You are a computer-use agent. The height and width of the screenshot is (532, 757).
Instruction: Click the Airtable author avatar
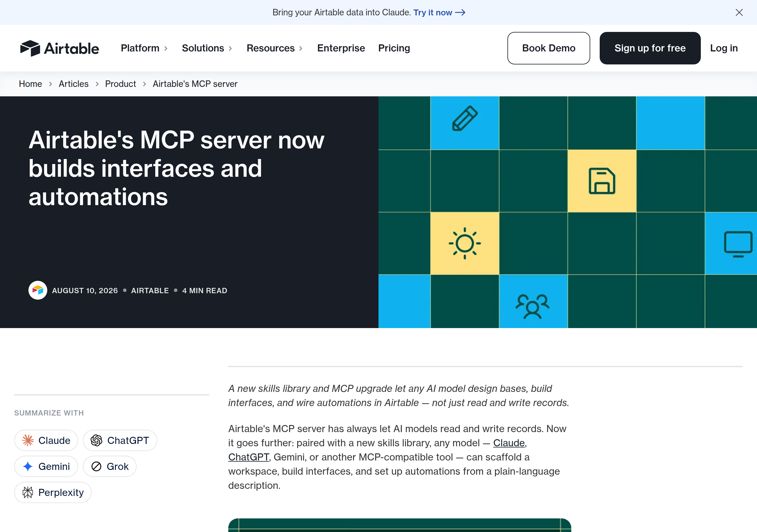coord(38,290)
